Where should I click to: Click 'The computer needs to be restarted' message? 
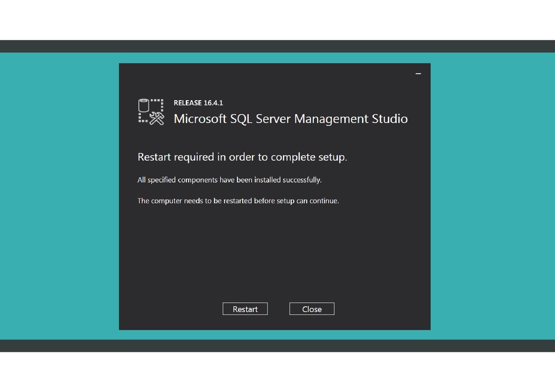pyautogui.click(x=238, y=201)
